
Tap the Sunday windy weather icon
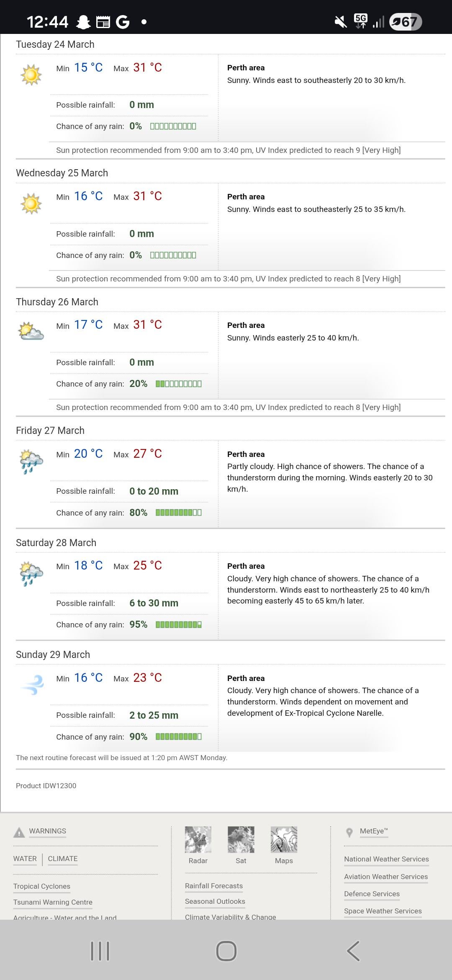pyautogui.click(x=32, y=685)
